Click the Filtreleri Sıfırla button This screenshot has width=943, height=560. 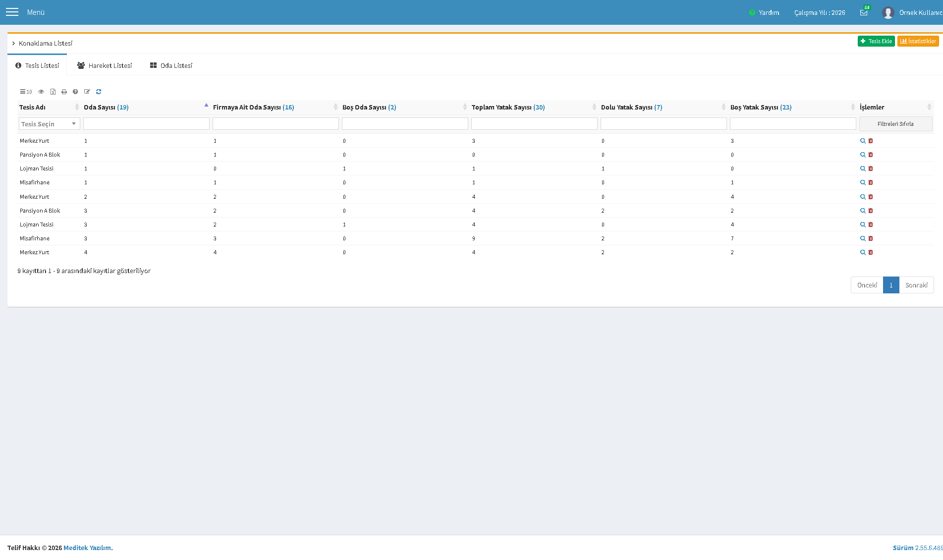click(x=895, y=124)
